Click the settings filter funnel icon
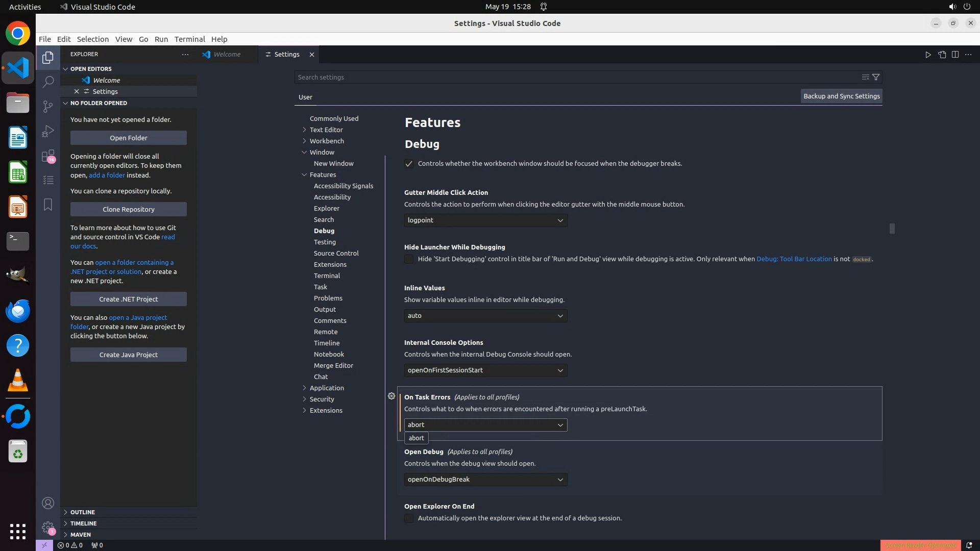Image resolution: width=980 pixels, height=551 pixels. [876, 77]
